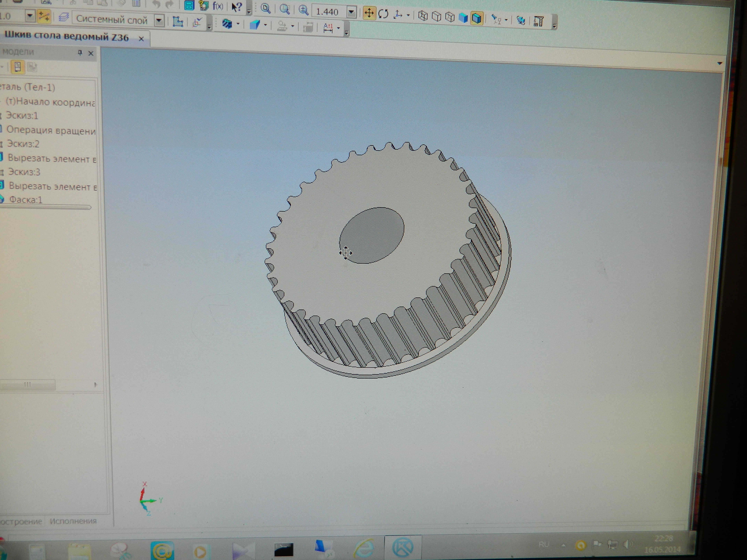
Task: Toggle the model tree display mode button
Action: point(18,67)
